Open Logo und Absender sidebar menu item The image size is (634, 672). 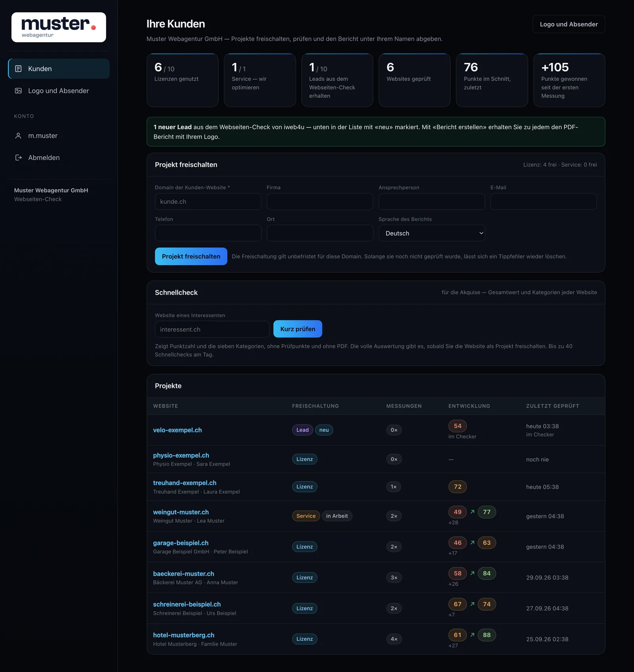[x=59, y=91]
